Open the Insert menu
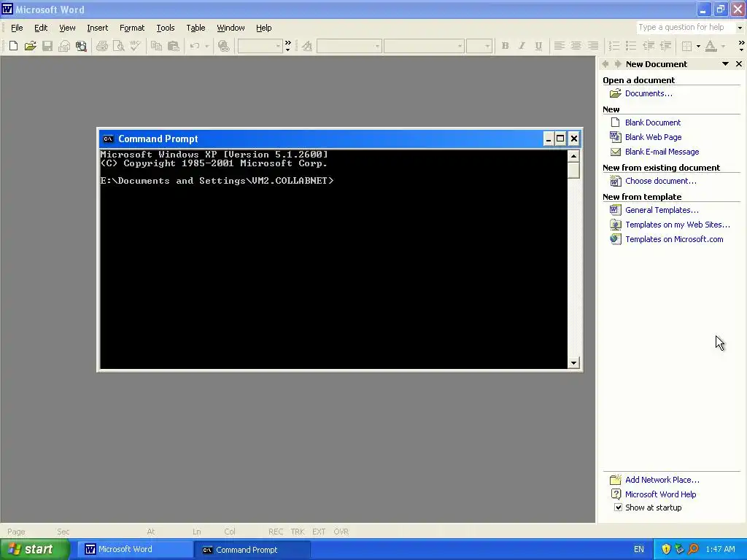 pyautogui.click(x=97, y=28)
